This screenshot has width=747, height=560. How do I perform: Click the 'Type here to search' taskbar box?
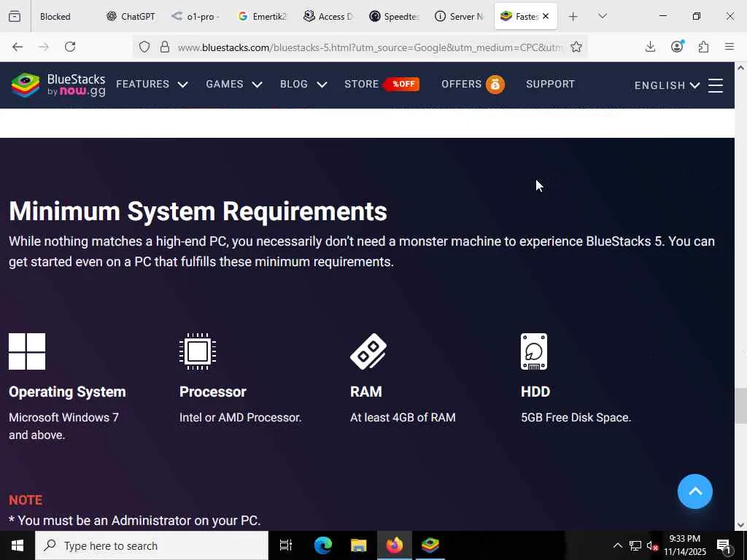pyautogui.click(x=152, y=545)
